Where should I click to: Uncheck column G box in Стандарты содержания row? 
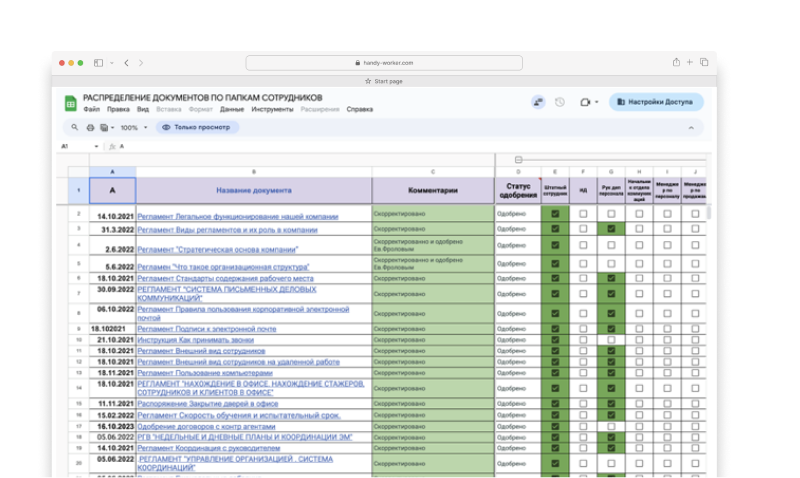(611, 279)
